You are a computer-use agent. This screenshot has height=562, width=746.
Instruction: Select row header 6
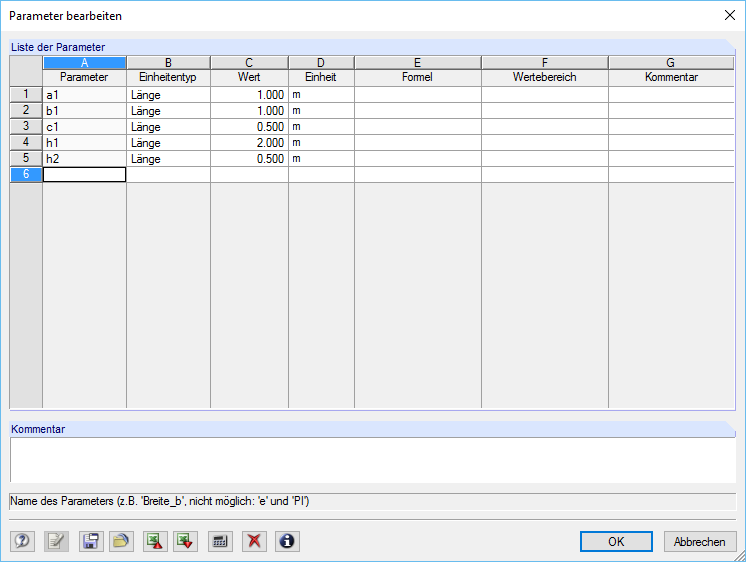pyautogui.click(x=26, y=174)
